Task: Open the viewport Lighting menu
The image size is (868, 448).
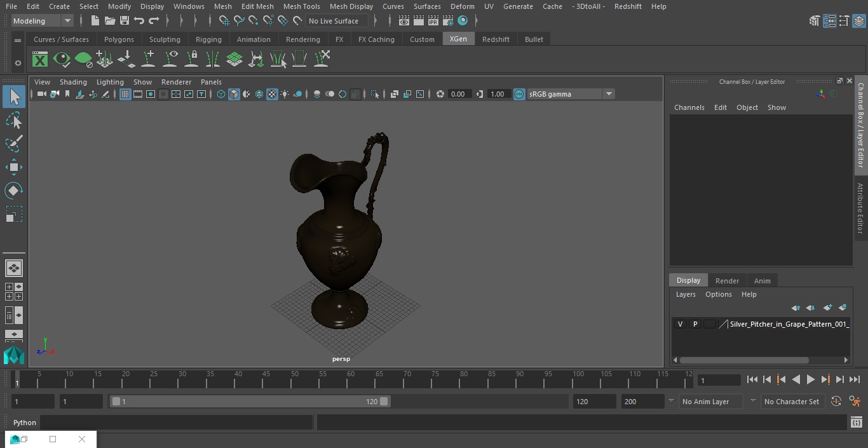Action: pyautogui.click(x=110, y=82)
